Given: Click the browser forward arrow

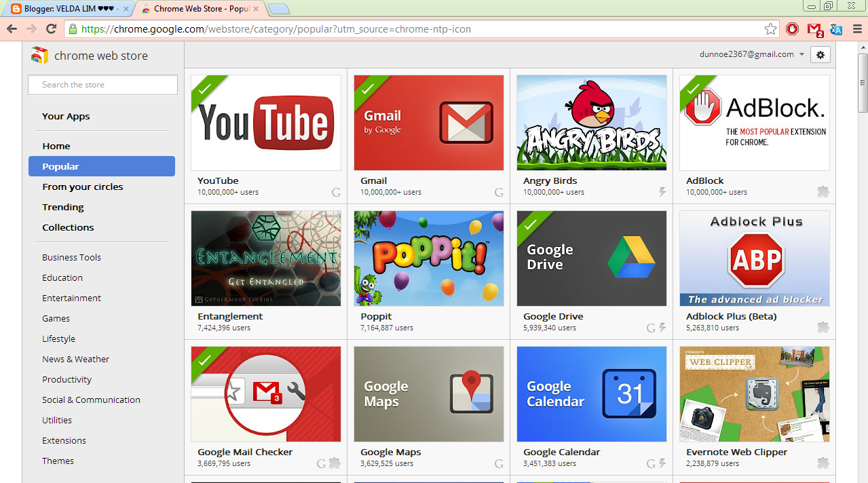Looking at the screenshot, I should (x=31, y=28).
